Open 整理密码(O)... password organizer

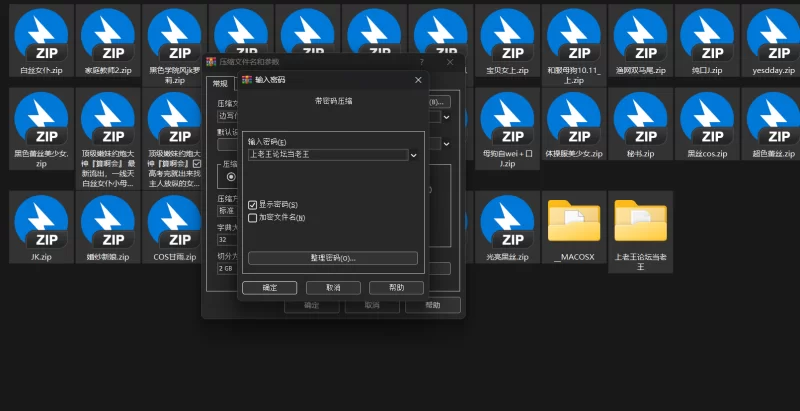[x=333, y=258]
